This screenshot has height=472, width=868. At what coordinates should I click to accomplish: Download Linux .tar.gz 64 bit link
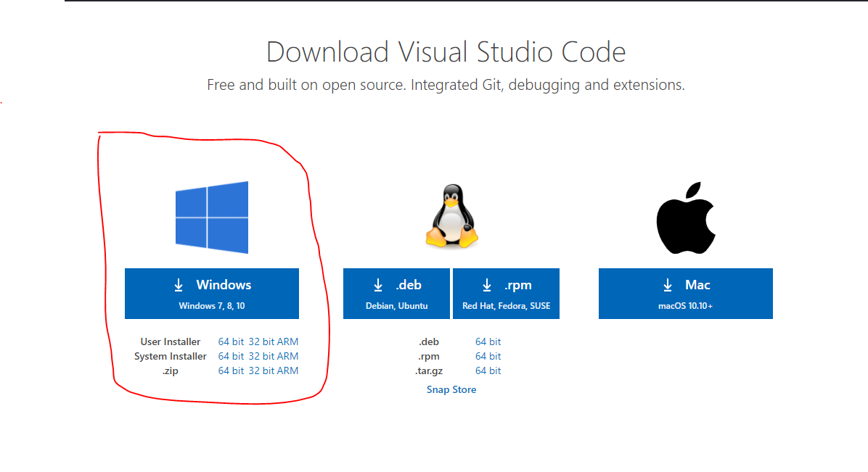[488, 370]
